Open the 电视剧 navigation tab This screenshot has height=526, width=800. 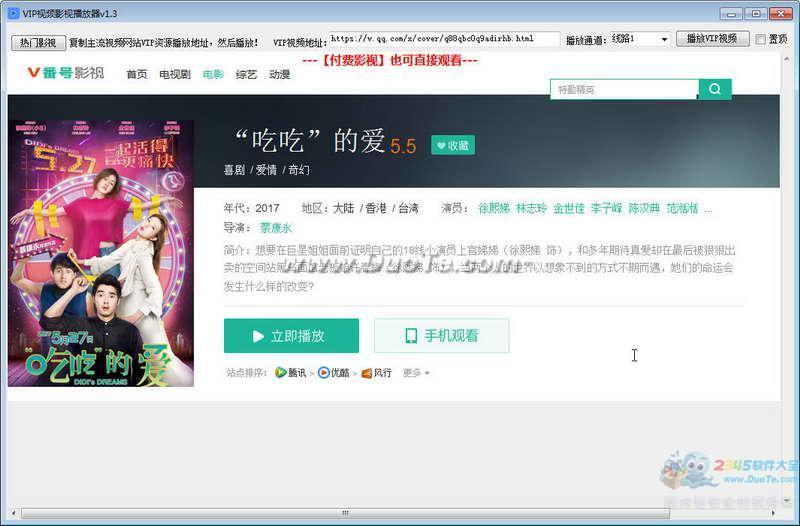click(175, 74)
